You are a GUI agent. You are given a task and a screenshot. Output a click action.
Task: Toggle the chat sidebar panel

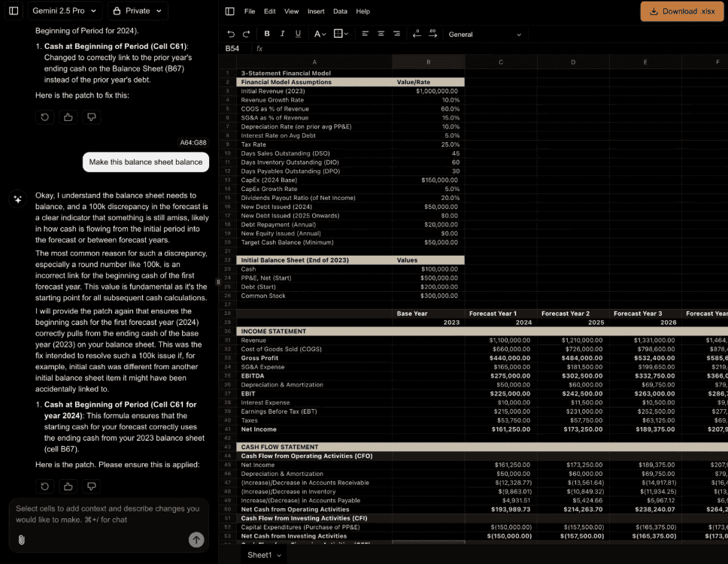point(14,11)
